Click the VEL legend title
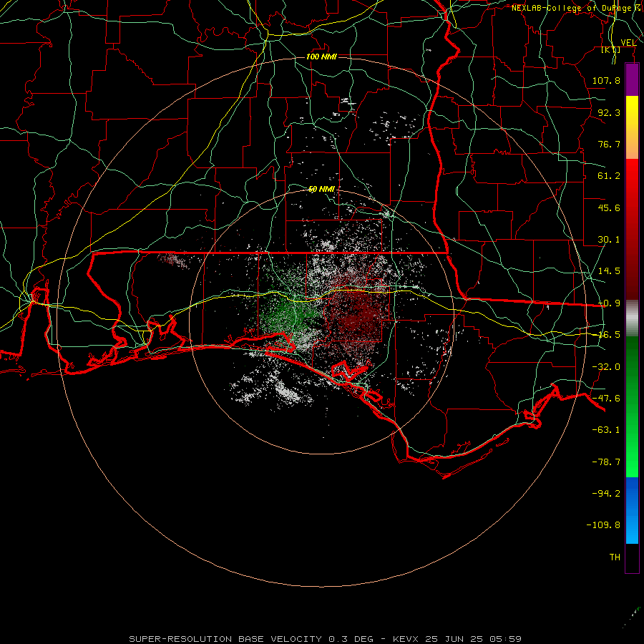Screen dimensions: 644x644 pos(628,42)
